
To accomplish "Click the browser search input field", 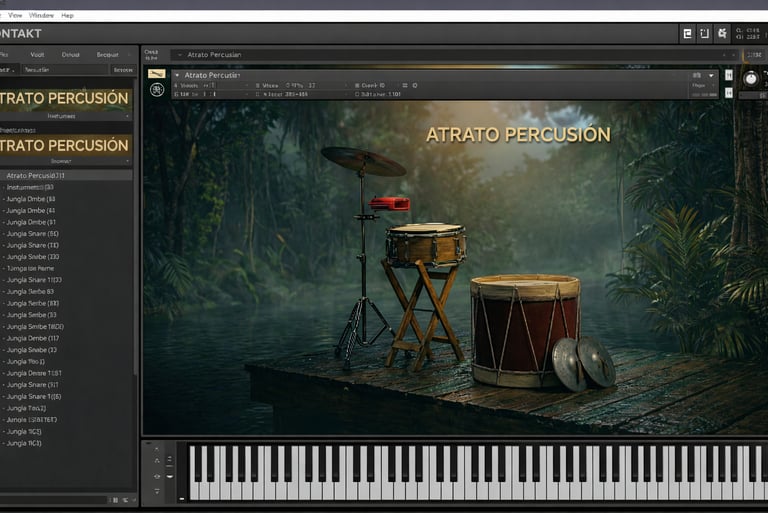I will pos(64,70).
